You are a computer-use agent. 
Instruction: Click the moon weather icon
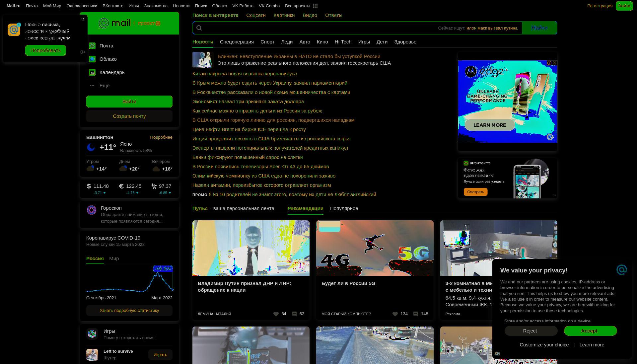pyautogui.click(x=91, y=147)
